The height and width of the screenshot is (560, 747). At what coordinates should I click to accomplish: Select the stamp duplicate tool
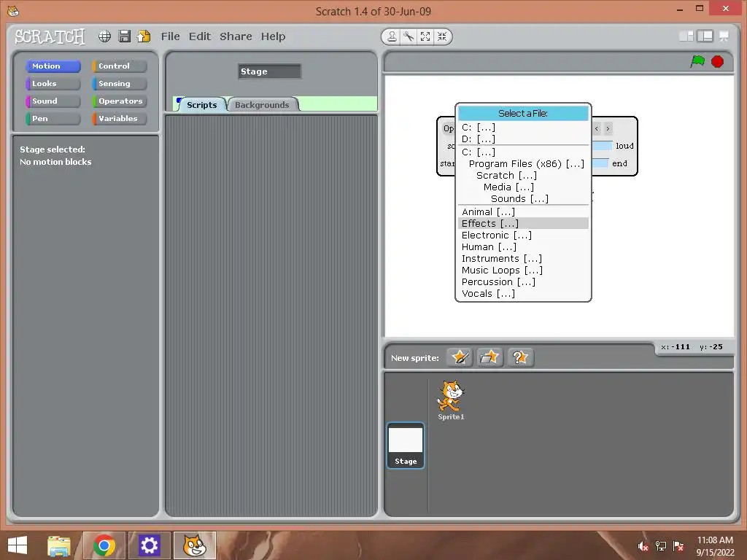click(x=392, y=36)
